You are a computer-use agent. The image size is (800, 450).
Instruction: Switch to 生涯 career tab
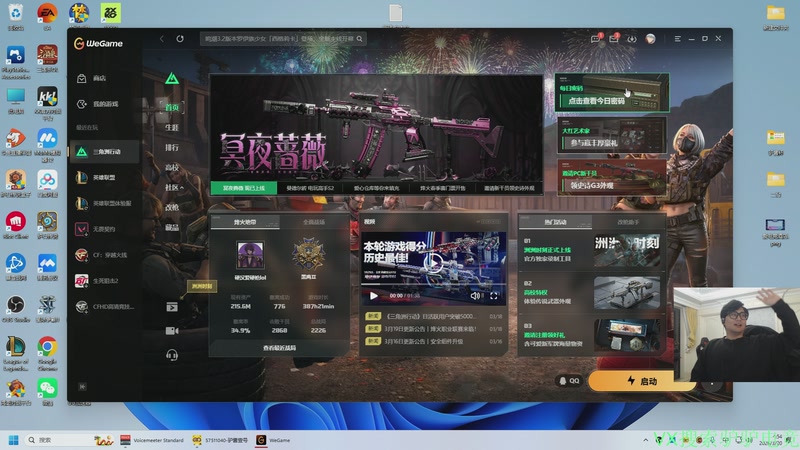click(172, 127)
